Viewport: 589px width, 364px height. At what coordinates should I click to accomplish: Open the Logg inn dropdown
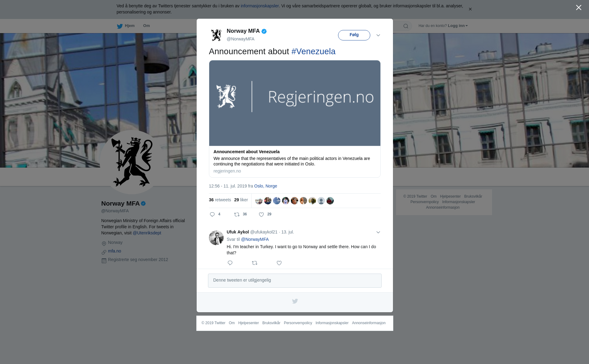(x=457, y=26)
